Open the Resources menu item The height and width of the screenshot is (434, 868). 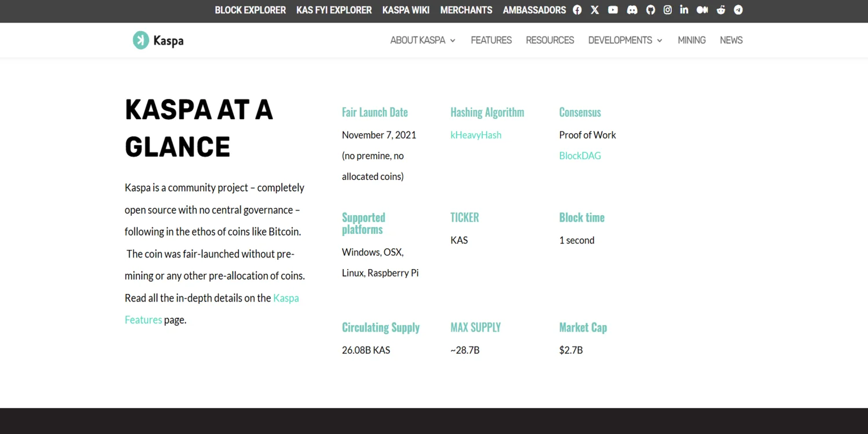(550, 40)
